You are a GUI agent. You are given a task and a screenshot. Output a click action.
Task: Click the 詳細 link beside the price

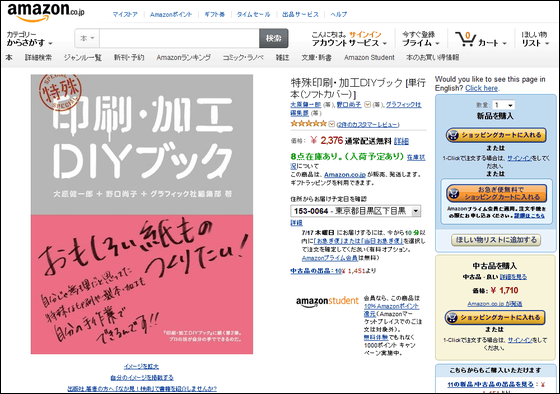click(401, 141)
